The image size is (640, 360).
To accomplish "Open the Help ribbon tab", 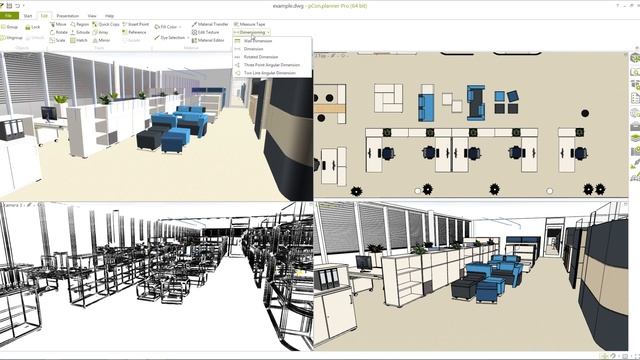I will [109, 16].
